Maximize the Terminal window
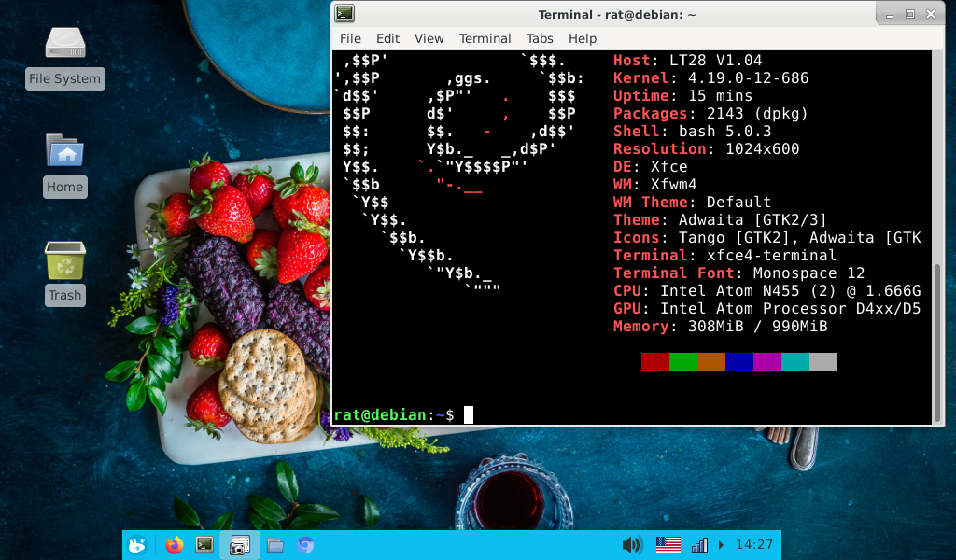 [x=909, y=14]
